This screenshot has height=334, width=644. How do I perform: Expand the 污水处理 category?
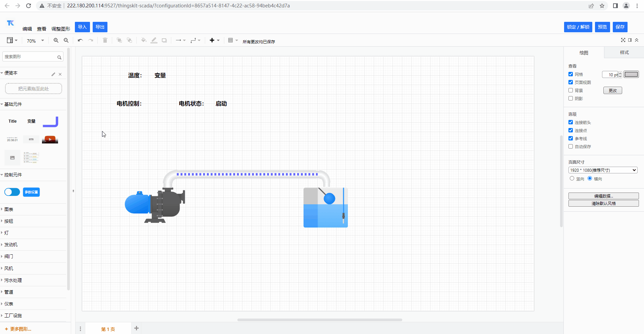[34, 280]
